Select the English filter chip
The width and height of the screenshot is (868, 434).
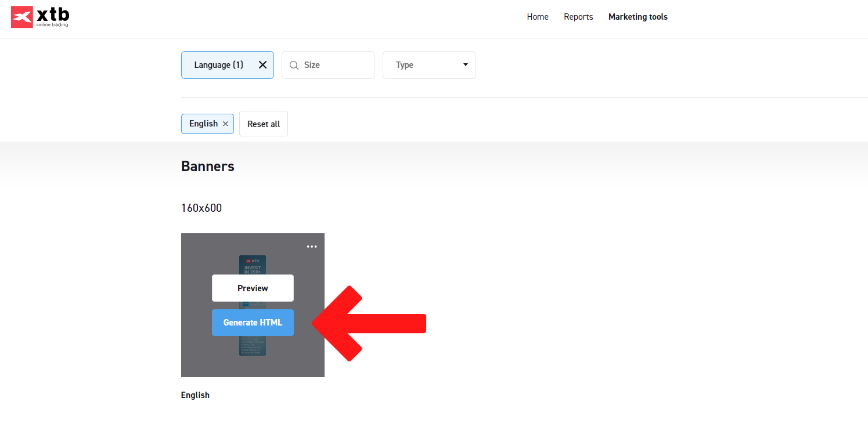click(x=203, y=124)
